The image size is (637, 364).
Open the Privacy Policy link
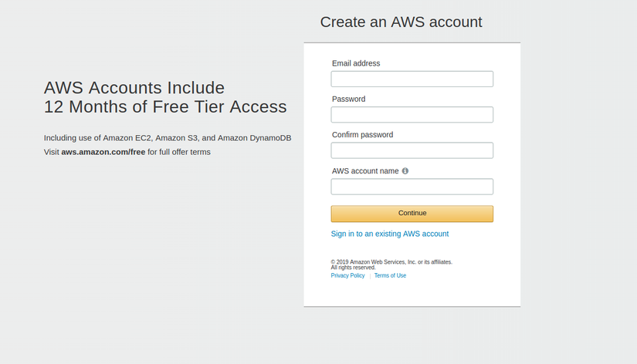click(x=347, y=275)
